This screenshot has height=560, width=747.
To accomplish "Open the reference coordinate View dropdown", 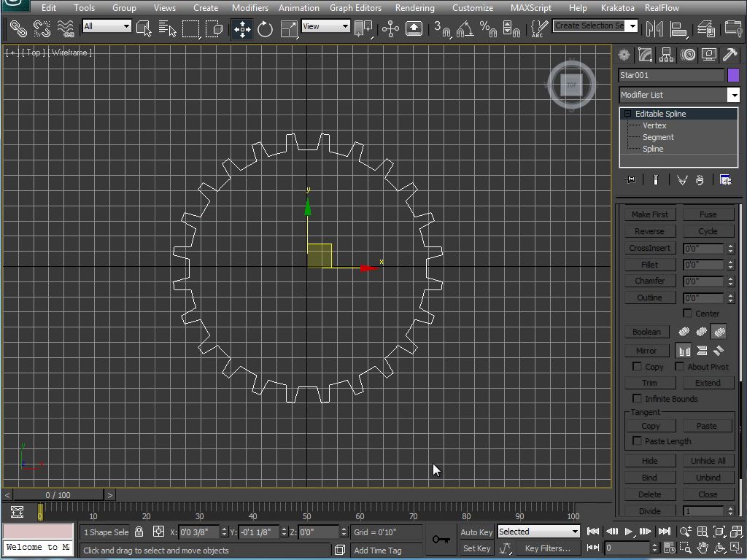I will tap(345, 26).
